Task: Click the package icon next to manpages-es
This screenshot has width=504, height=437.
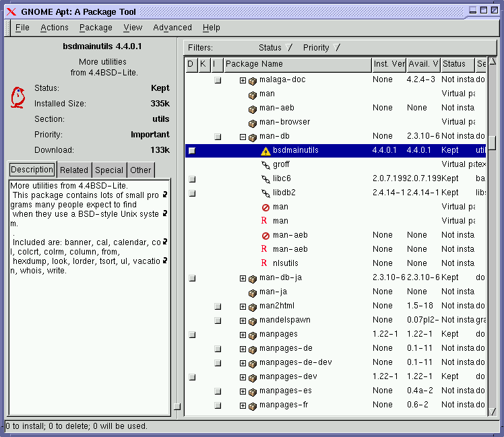Action: tap(253, 391)
